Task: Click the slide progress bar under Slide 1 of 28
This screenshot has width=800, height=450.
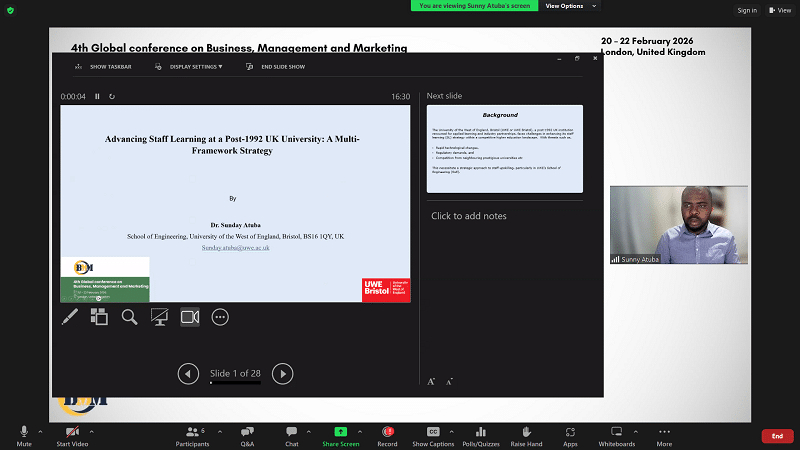Action: [x=235, y=383]
